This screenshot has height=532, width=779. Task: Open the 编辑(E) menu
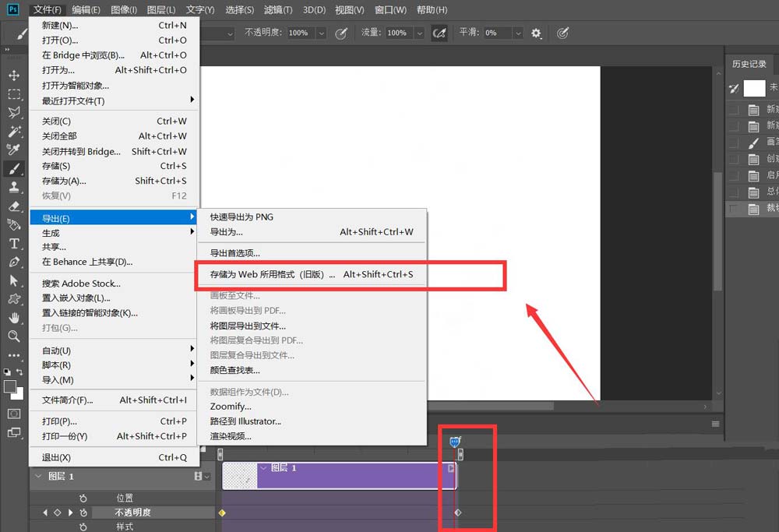(x=86, y=10)
